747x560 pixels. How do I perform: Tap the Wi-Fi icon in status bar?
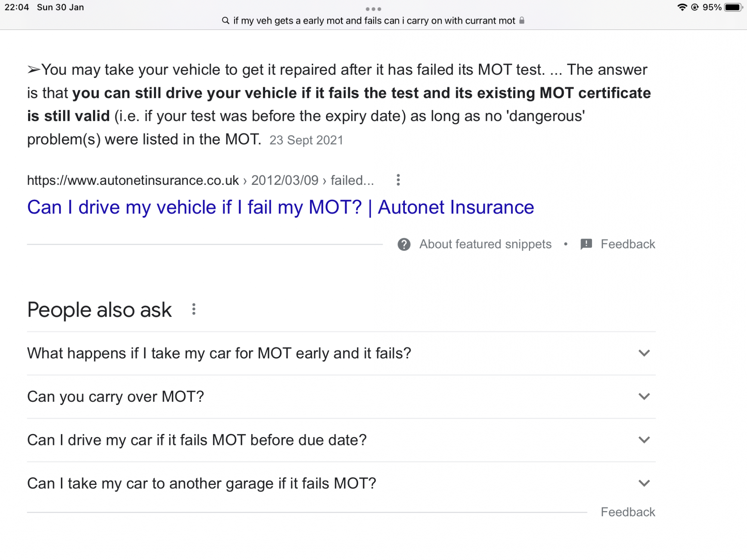[682, 7]
